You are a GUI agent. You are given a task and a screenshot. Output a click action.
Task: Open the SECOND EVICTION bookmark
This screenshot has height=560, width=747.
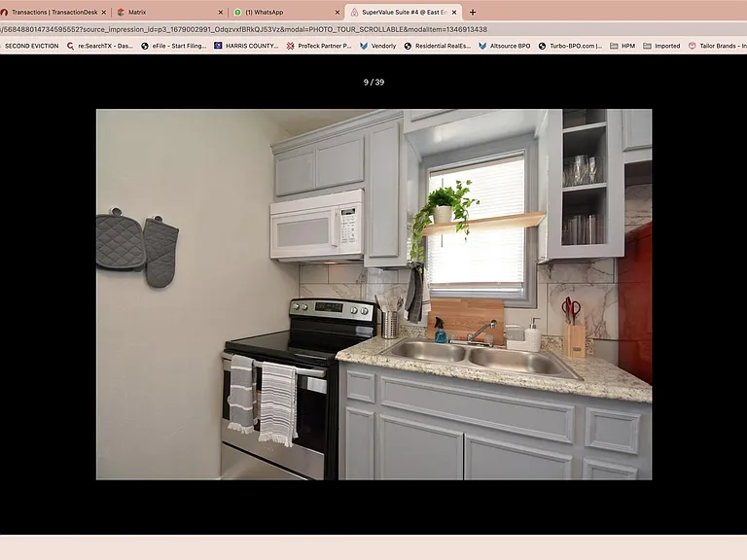[x=31, y=47]
